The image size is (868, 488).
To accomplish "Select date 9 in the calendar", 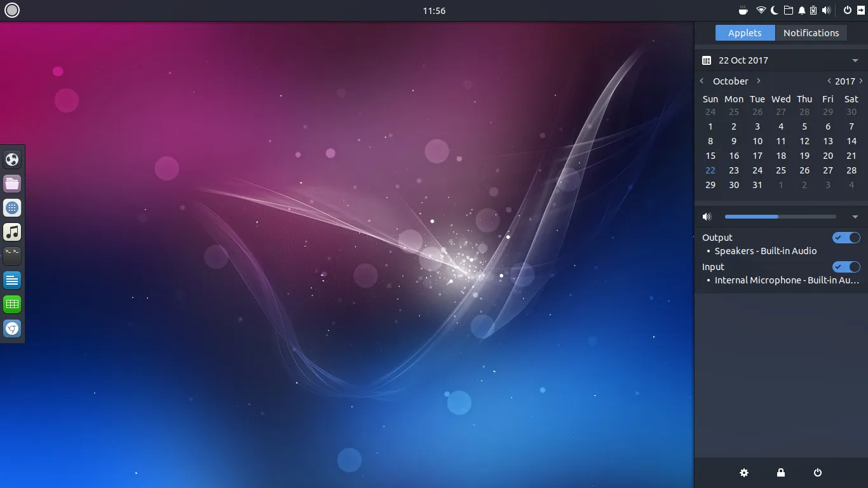I will (734, 141).
